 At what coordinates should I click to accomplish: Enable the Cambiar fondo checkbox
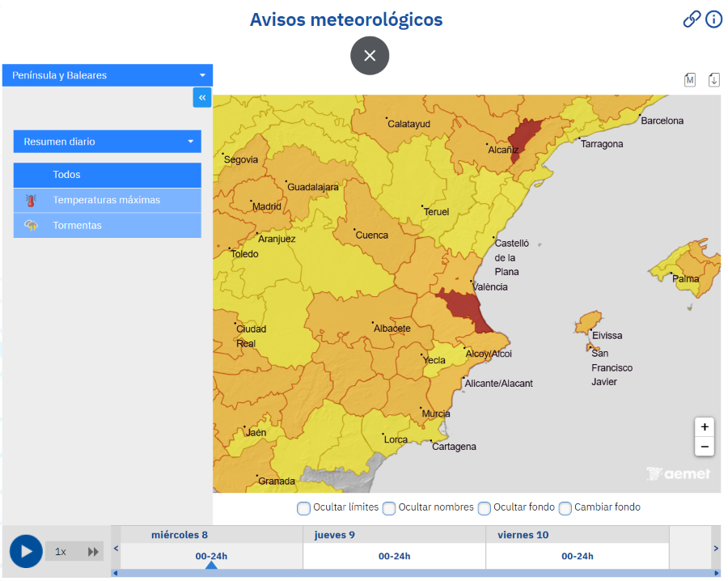pos(565,508)
